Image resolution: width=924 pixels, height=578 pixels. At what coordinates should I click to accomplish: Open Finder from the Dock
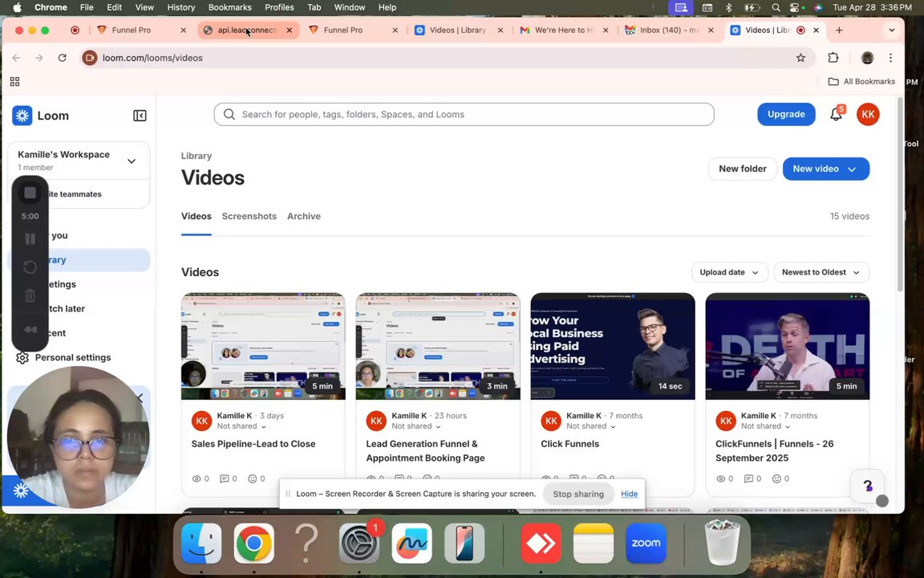click(201, 543)
